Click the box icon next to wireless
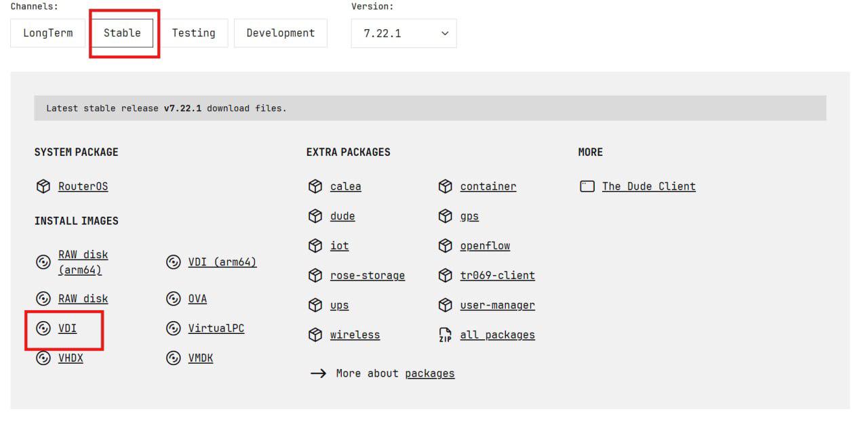The height and width of the screenshot is (422, 868). [x=315, y=335]
